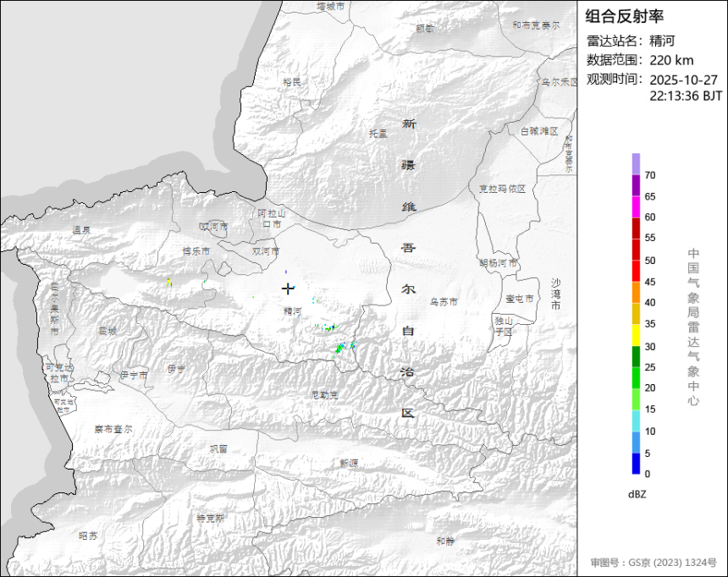Click the 精河 label on the map below the cross
This screenshot has width=728, height=577.
[293, 311]
